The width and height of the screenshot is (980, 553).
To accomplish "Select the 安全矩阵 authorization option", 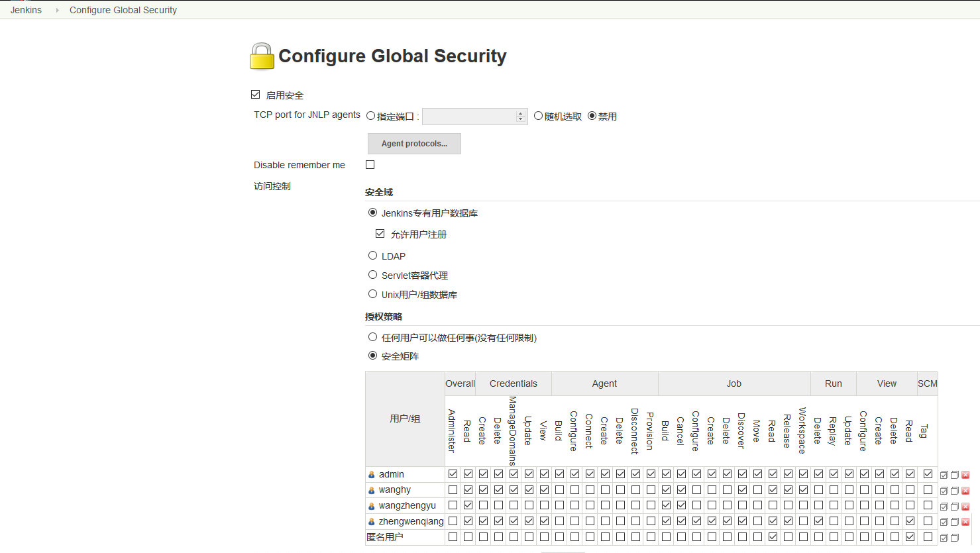I will coord(373,356).
